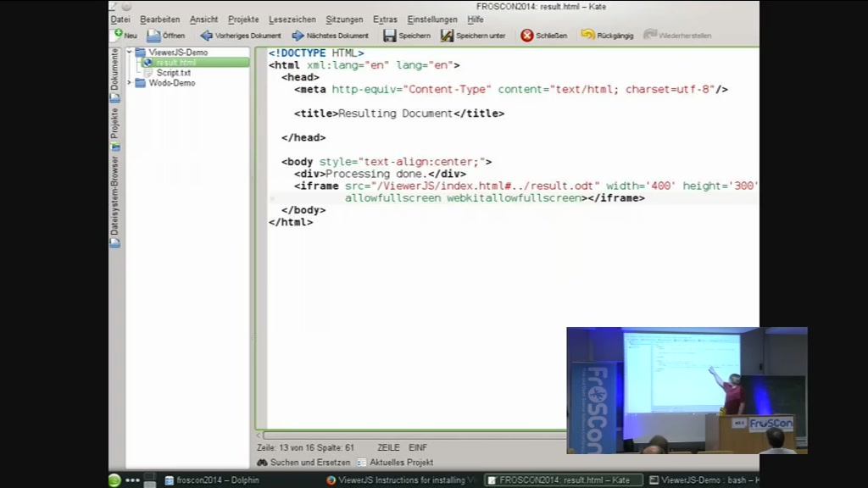Open the Aktuelles Projekt panel
868x488 pixels.
[395, 462]
